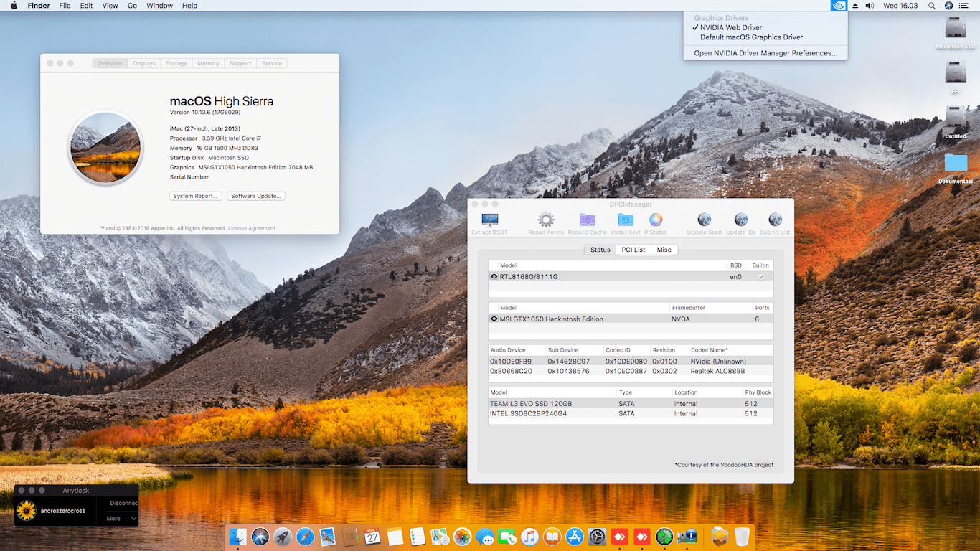This screenshot has width=980, height=551.
Task: Click the System Report button
Action: click(195, 196)
